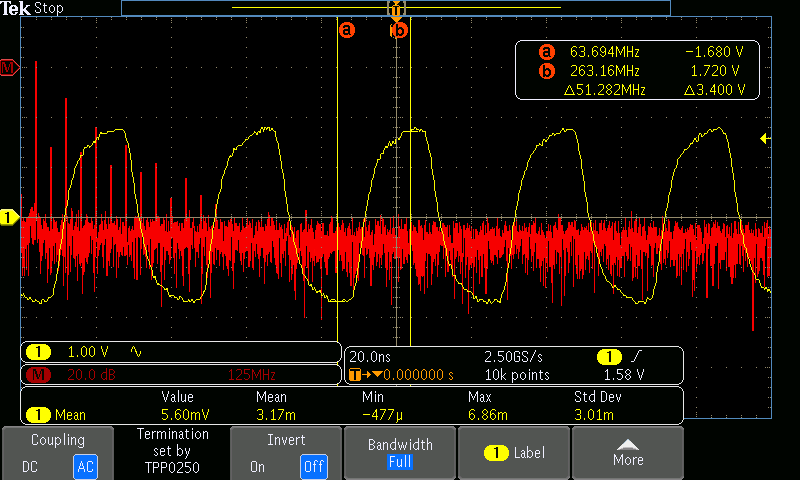Click the Coupling menu button
This screenshot has height=480, width=800.
click(x=58, y=453)
